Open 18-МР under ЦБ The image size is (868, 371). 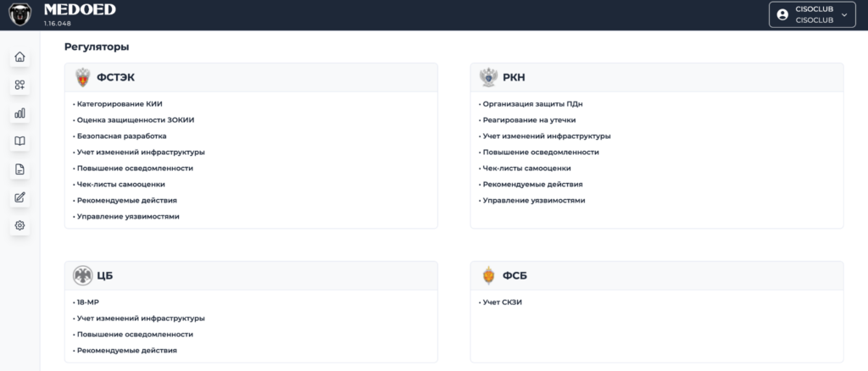[86, 302]
